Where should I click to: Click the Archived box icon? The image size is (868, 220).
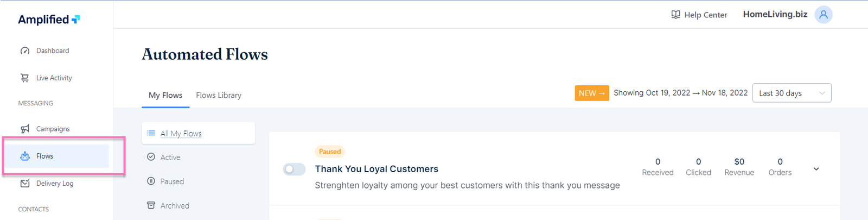(151, 205)
